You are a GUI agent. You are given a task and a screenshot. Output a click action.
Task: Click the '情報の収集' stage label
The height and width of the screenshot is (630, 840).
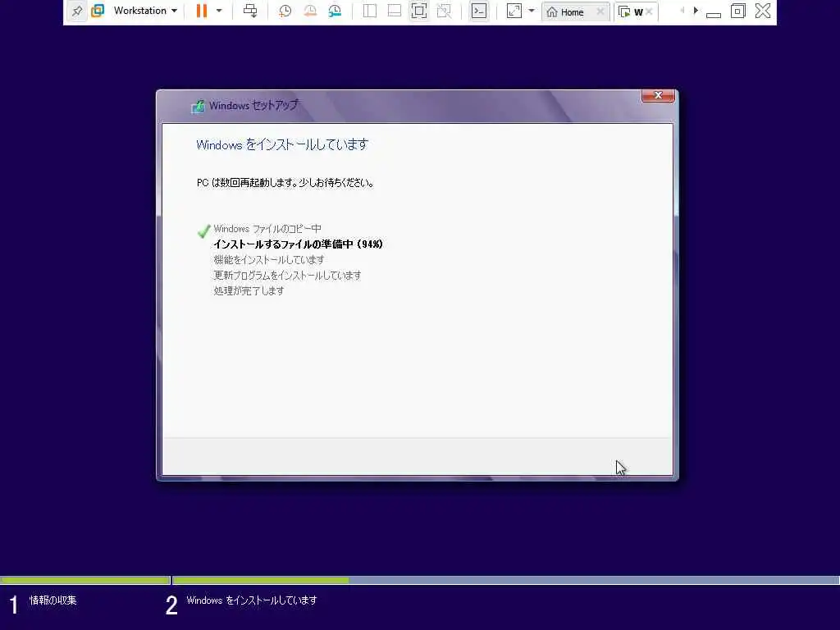(53, 600)
